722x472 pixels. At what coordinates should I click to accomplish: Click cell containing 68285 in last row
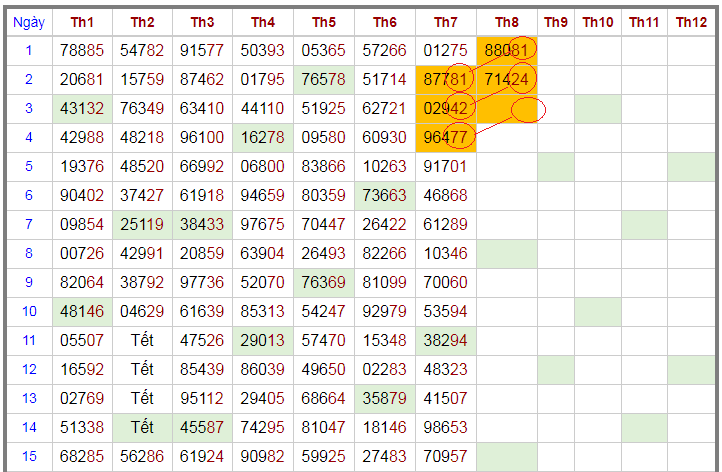(x=82, y=456)
